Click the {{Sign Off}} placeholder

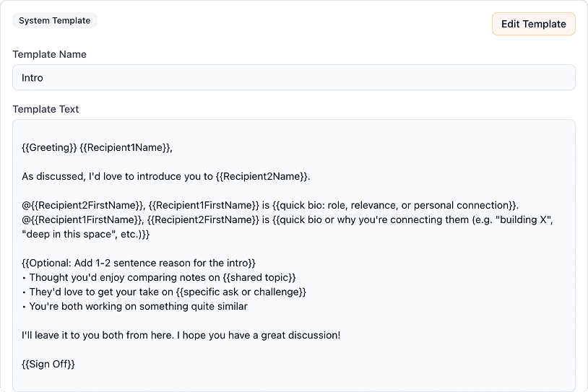[48, 364]
